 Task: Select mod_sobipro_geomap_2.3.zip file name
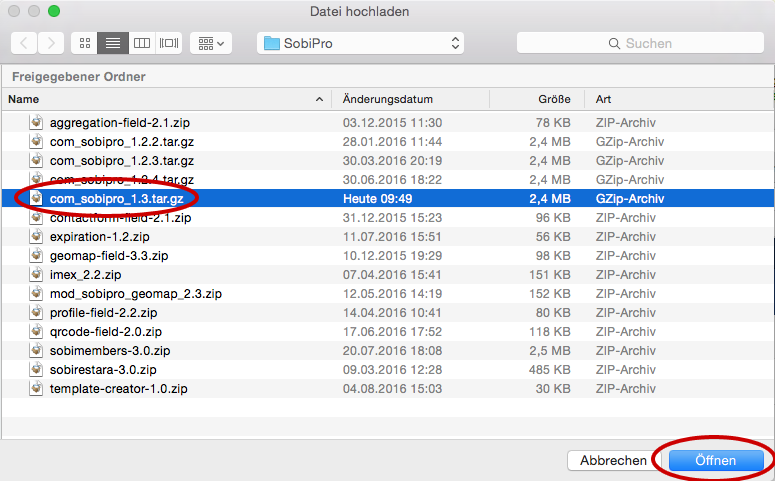[x=135, y=294]
